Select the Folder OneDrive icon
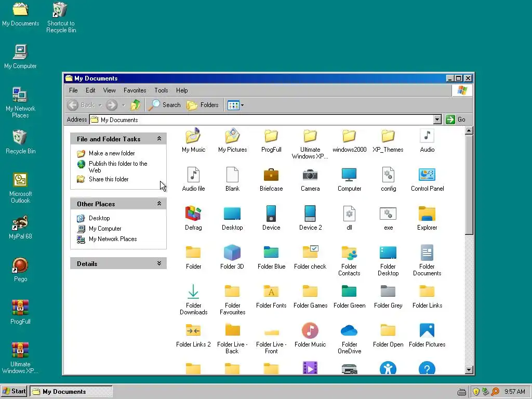 coord(349,330)
